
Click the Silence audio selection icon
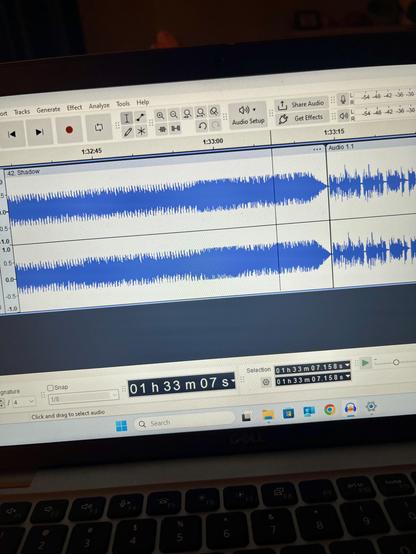[176, 128]
